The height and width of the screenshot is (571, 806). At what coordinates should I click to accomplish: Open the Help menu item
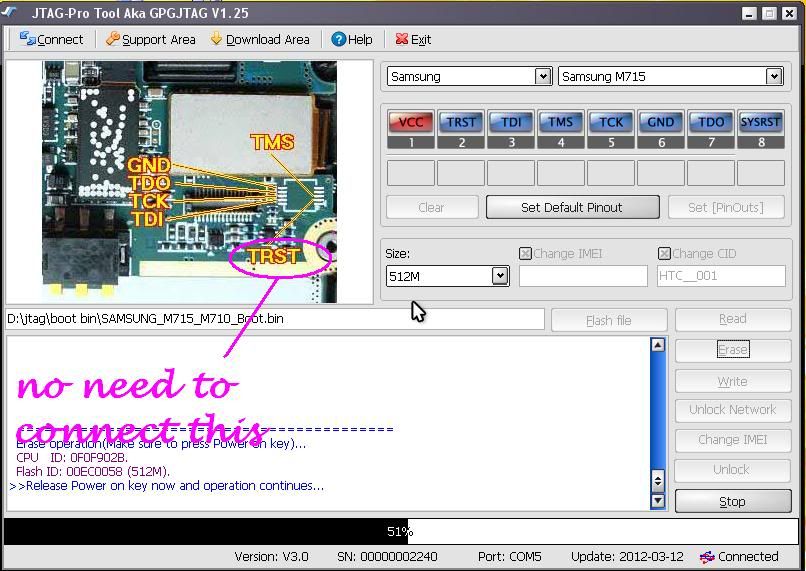pyautogui.click(x=352, y=40)
